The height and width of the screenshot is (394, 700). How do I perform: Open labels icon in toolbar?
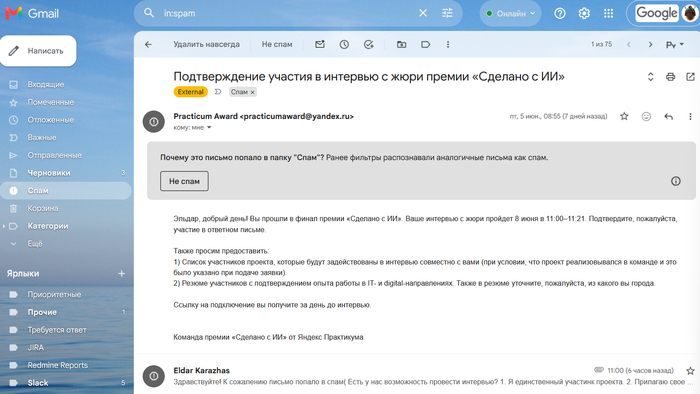click(x=425, y=44)
